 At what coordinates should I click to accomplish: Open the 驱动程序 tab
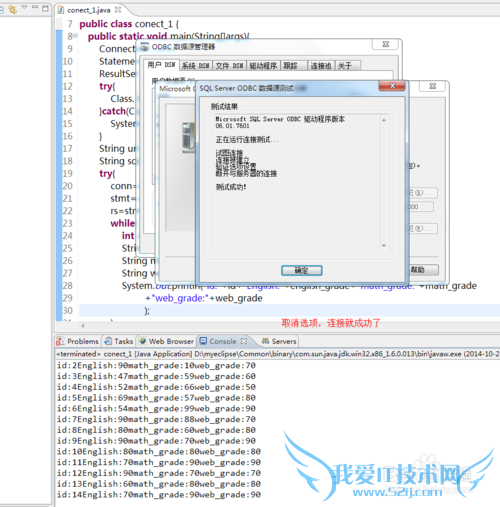click(263, 66)
